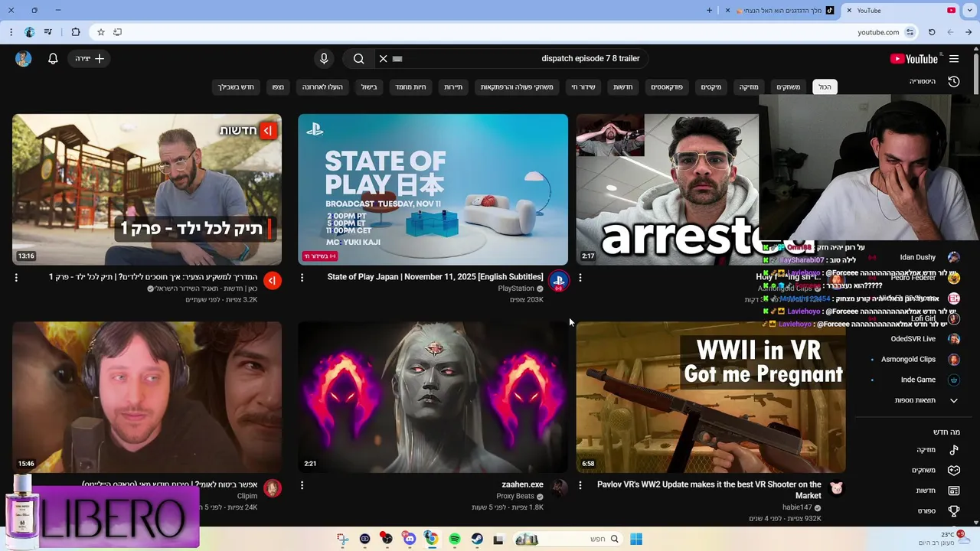980x551 pixels.
Task: Run the search with the magnifier button
Action: pyautogui.click(x=358, y=59)
